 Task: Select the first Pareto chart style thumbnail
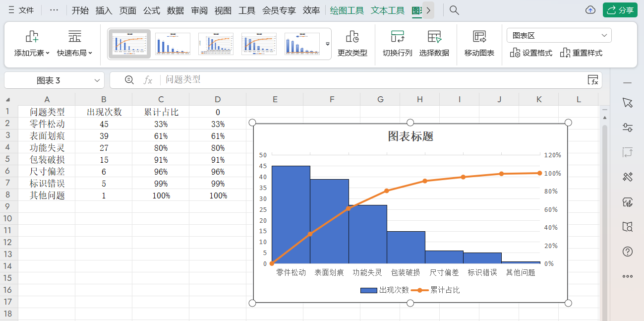click(x=129, y=43)
